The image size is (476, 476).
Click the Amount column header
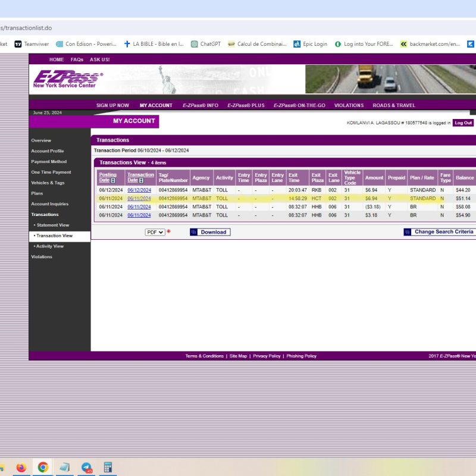(374, 178)
